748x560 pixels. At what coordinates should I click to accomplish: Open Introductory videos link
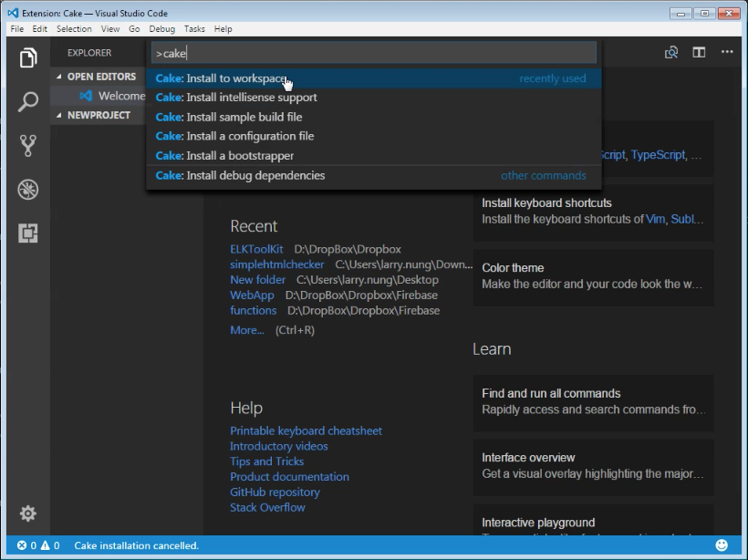coord(278,446)
